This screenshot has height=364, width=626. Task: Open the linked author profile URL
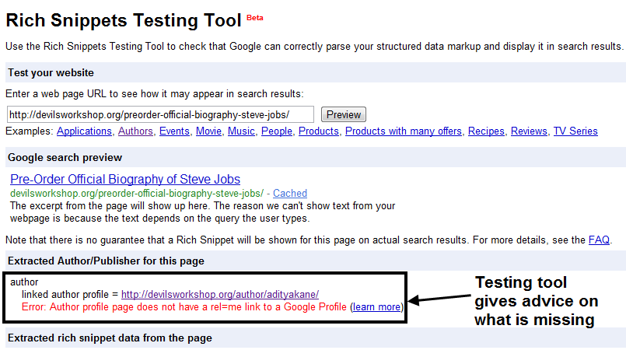coord(220,295)
